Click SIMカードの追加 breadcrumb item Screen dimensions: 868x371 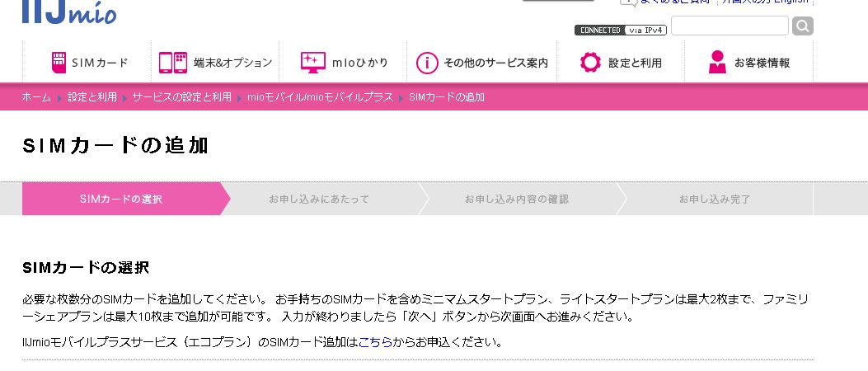click(x=446, y=97)
